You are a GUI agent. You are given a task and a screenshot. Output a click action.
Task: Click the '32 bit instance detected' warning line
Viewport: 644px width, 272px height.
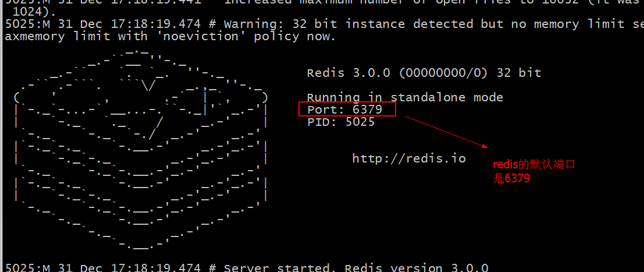click(x=325, y=24)
